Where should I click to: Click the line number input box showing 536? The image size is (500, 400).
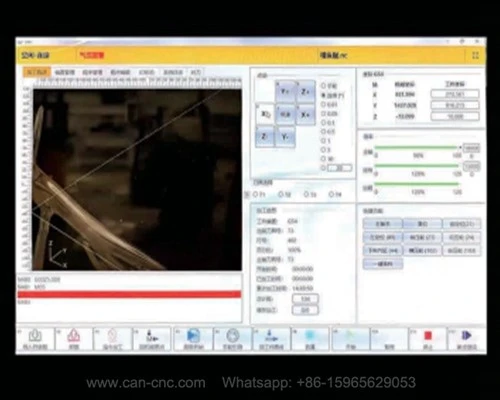point(305,299)
